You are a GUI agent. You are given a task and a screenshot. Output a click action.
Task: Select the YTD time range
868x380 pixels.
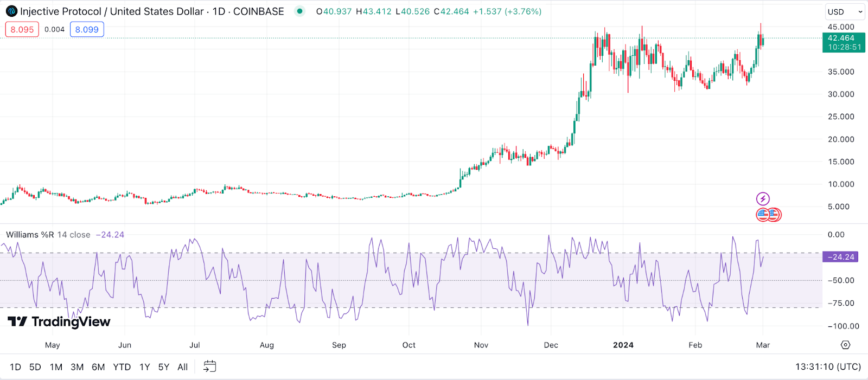coord(122,367)
